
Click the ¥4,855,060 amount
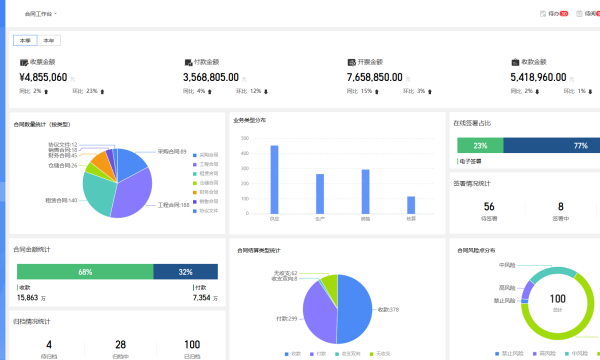pyautogui.click(x=43, y=77)
